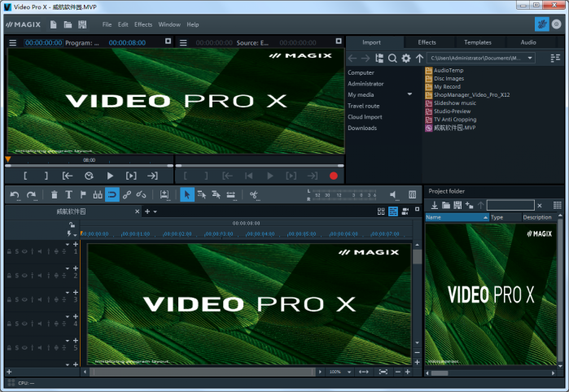Toggle solo S on track 2
Viewport: 569px width, 392px height.
pos(17,276)
